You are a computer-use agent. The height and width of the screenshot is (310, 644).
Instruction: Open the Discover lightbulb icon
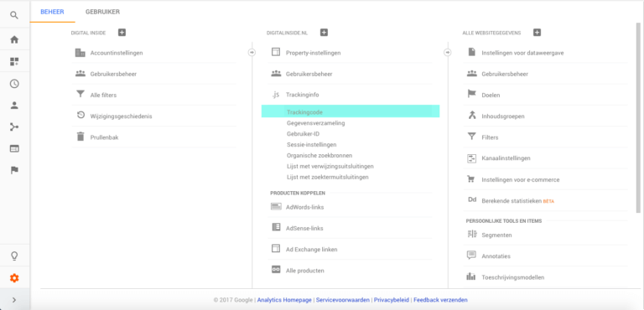coord(14,256)
